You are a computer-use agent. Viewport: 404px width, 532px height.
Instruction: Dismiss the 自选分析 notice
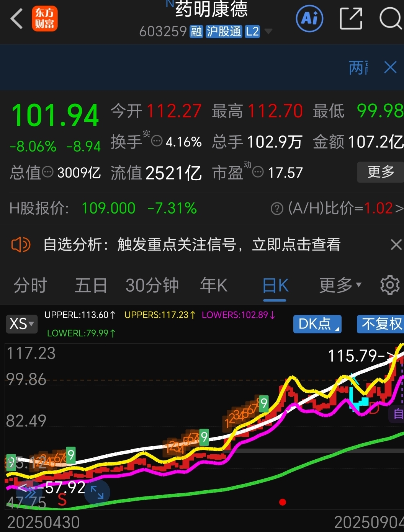396,245
